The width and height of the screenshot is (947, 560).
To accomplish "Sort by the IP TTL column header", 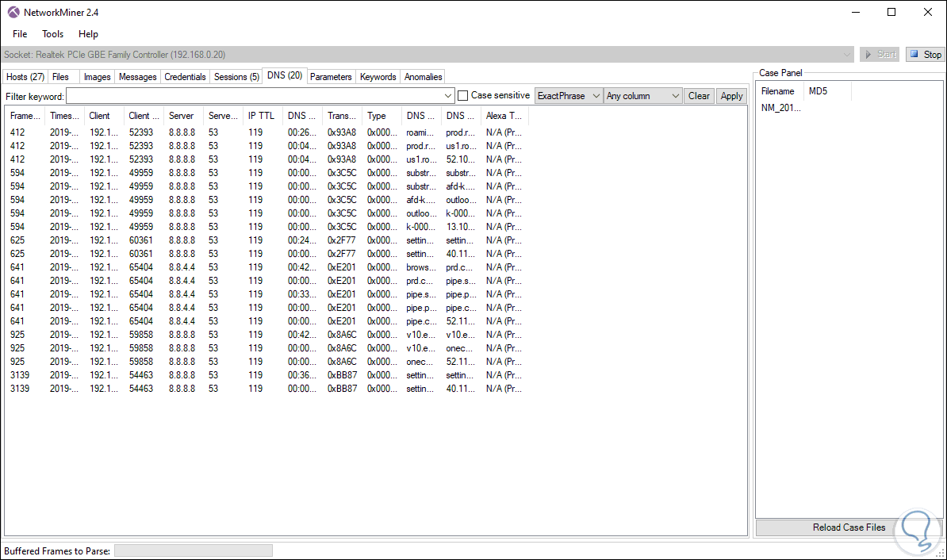I will pyautogui.click(x=261, y=115).
